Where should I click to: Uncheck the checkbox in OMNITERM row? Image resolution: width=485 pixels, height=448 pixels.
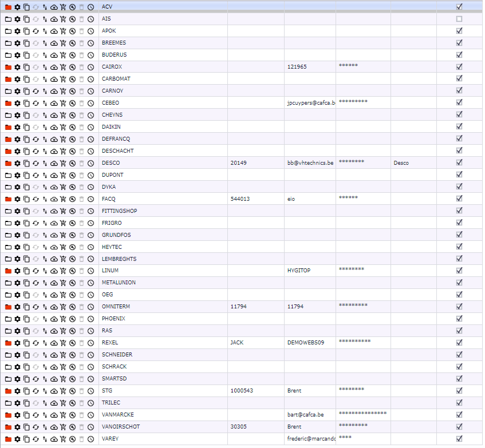(x=459, y=307)
